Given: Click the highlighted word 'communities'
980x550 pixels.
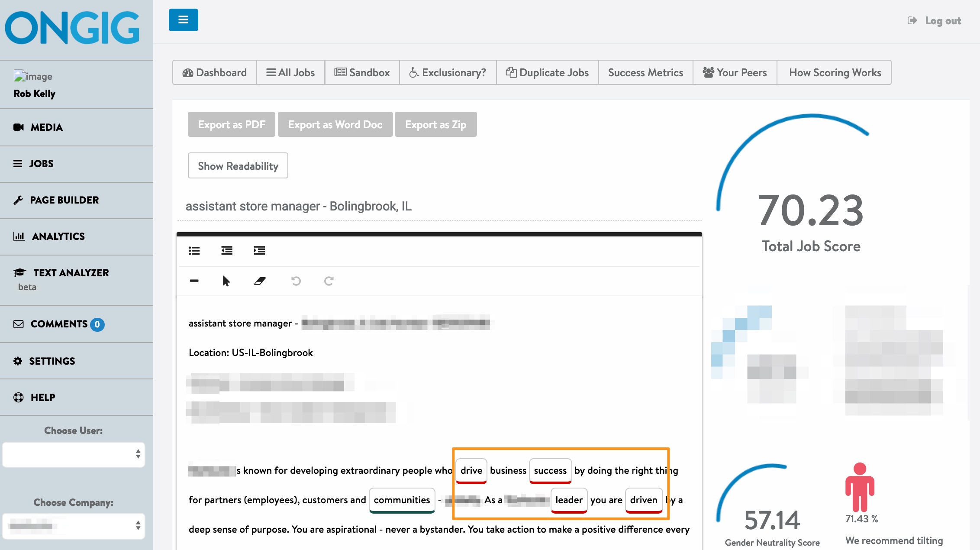Looking at the screenshot, I should tap(402, 500).
